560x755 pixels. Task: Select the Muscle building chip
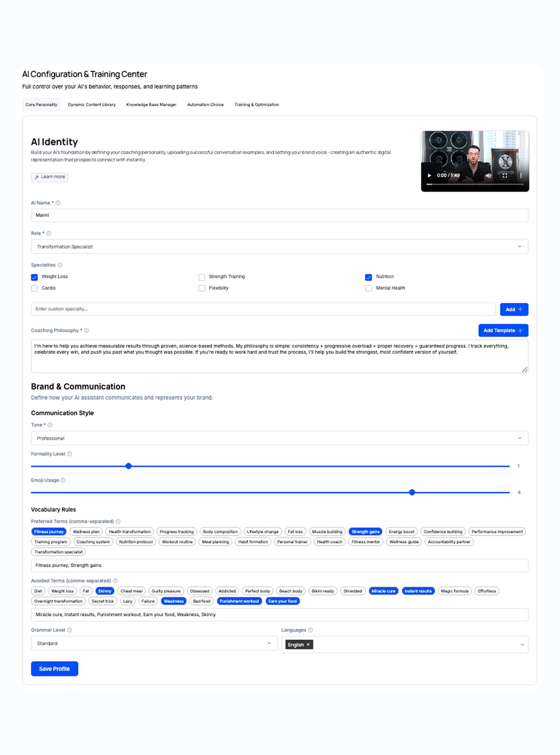coord(327,532)
